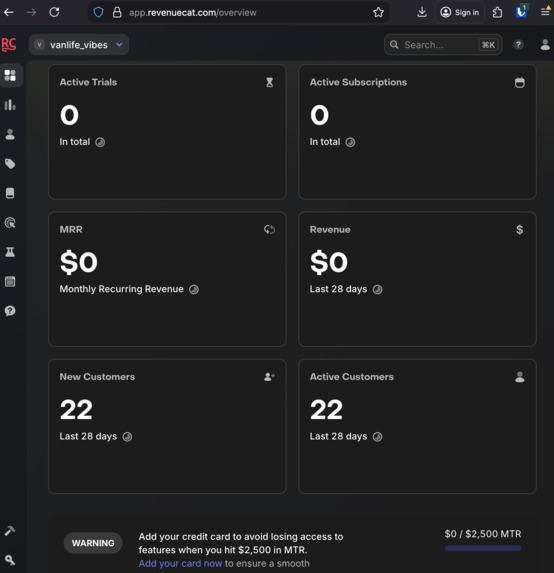Click the help question mark in header
Image resolution: width=554 pixels, height=573 pixels.
click(518, 45)
